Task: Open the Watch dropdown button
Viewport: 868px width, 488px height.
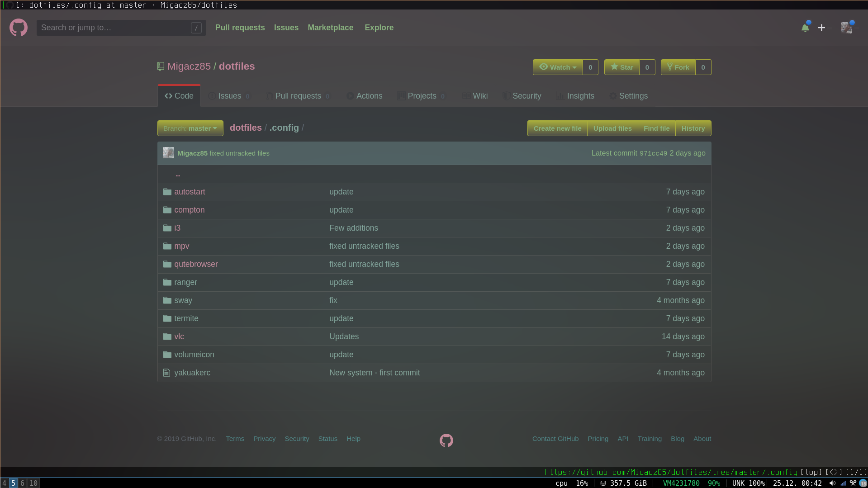Action: (558, 67)
